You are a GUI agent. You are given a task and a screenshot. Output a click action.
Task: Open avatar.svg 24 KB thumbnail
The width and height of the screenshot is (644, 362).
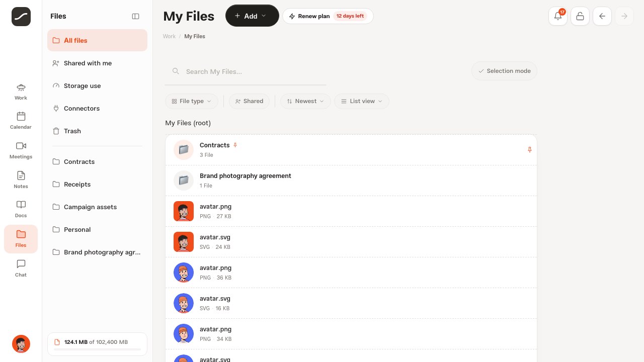tap(184, 242)
